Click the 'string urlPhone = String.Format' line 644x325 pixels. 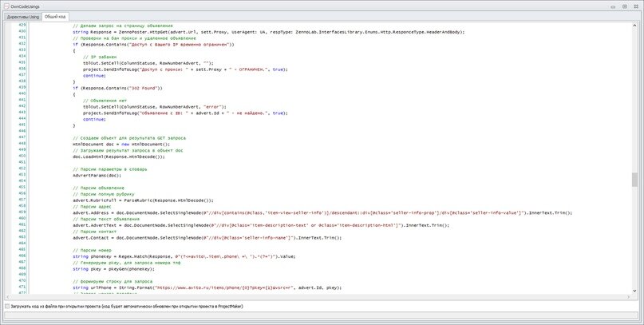(207, 288)
